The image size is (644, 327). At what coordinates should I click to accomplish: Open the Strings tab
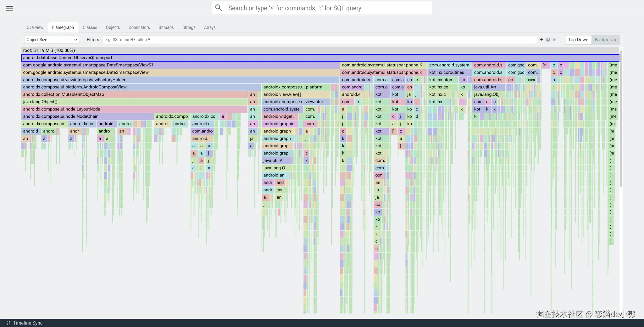[x=189, y=27]
